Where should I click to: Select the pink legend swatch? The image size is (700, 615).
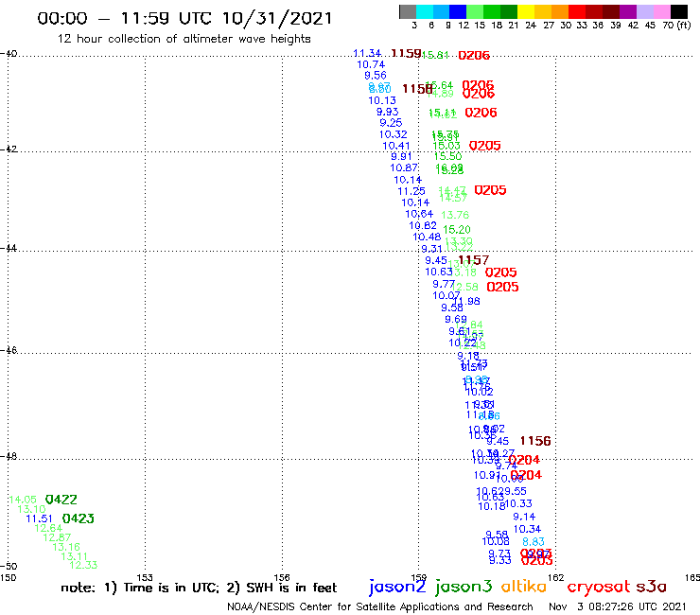point(661,12)
